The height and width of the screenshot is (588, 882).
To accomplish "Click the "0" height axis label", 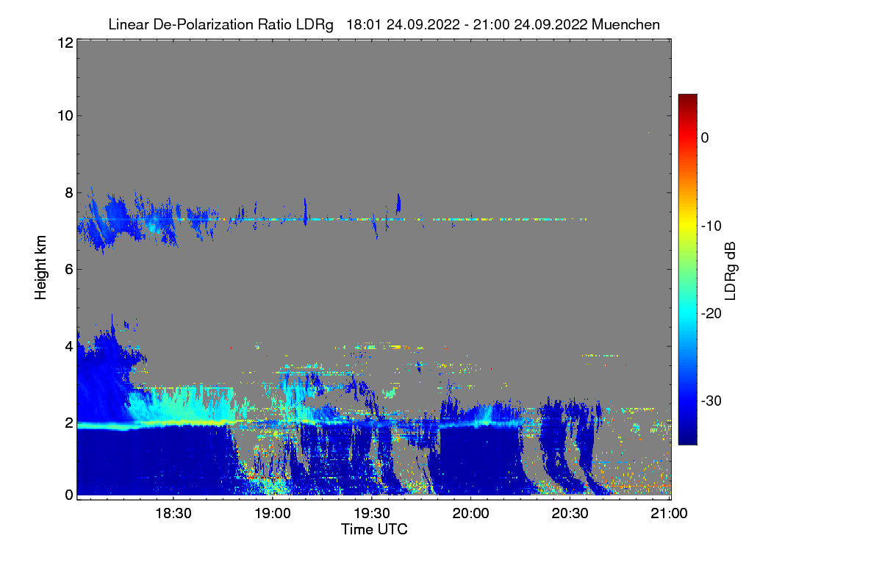I will (x=68, y=495).
